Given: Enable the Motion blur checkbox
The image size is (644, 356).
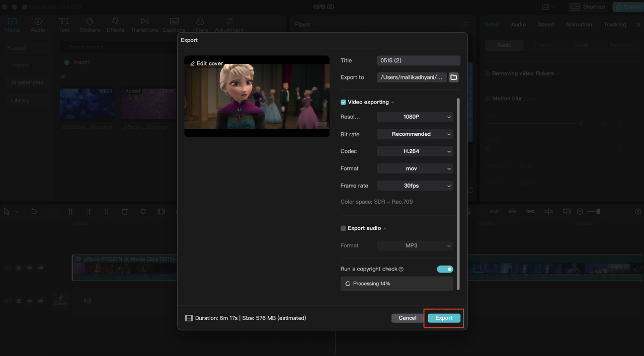Looking at the screenshot, I should pyautogui.click(x=488, y=99).
